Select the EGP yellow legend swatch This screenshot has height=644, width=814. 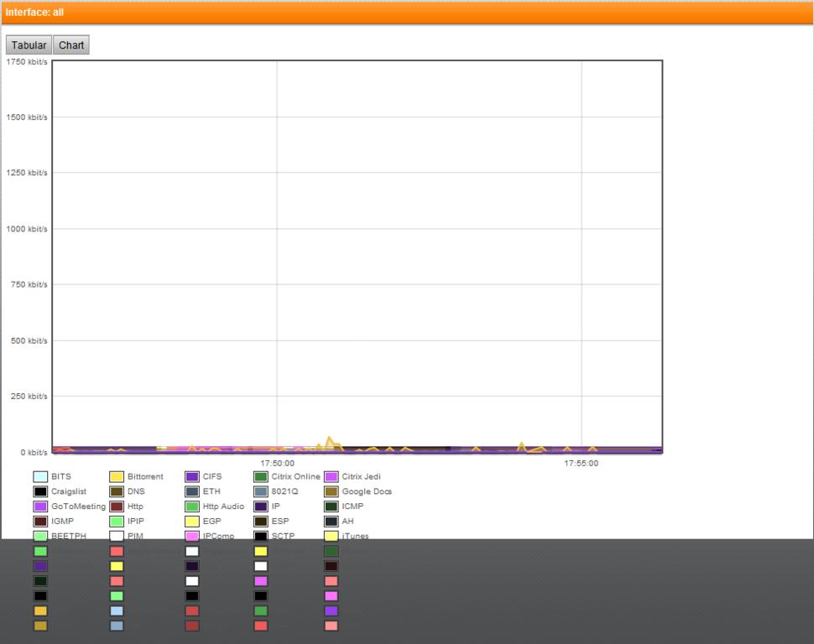(x=192, y=522)
